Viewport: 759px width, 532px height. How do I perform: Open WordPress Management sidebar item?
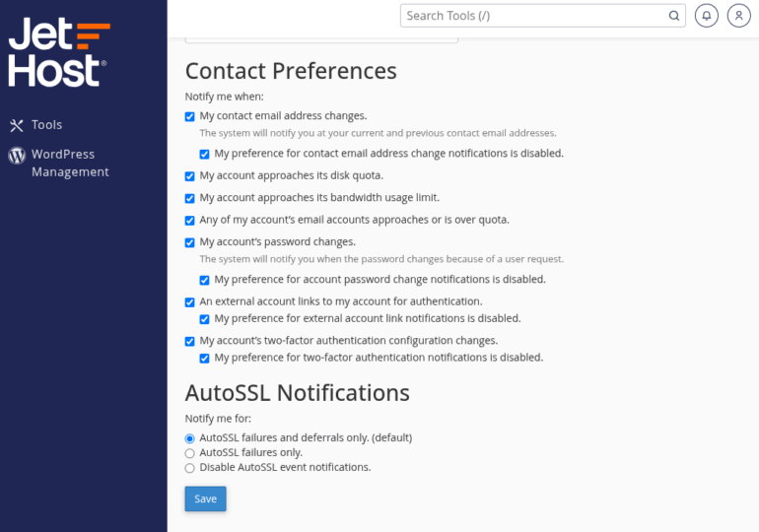(x=69, y=163)
